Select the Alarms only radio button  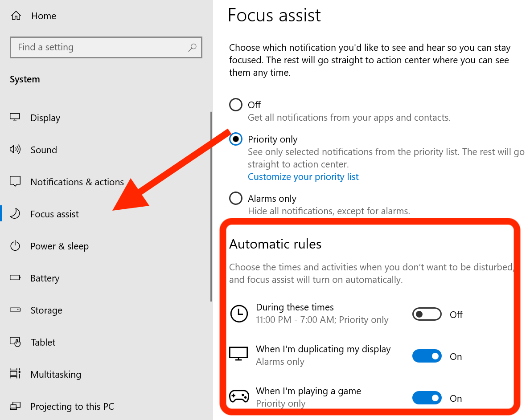click(236, 199)
